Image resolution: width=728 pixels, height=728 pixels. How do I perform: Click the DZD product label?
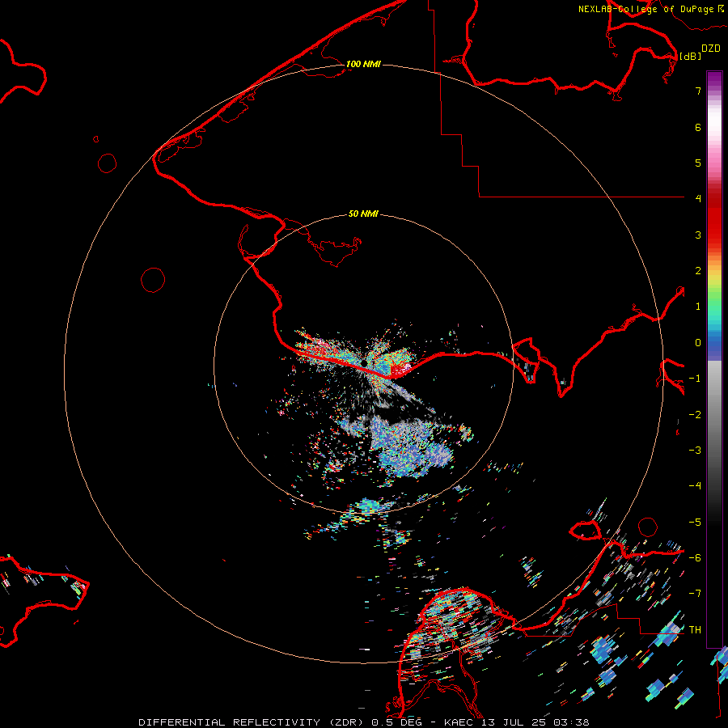[711, 49]
